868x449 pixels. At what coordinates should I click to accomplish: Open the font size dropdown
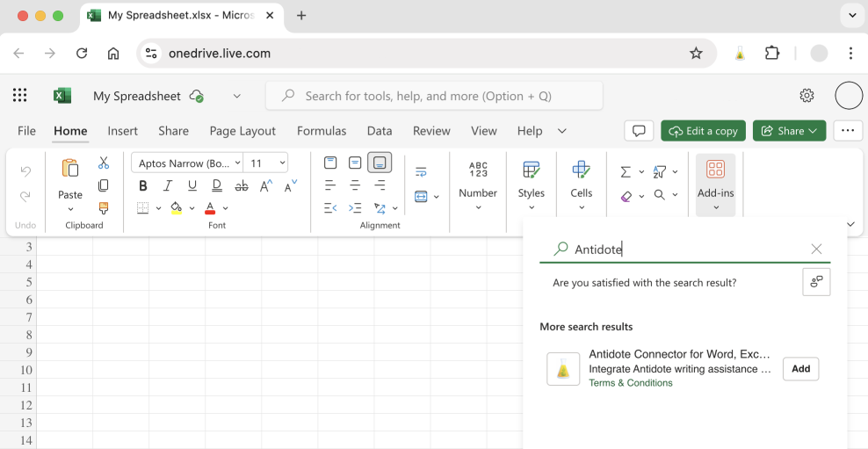(x=267, y=163)
